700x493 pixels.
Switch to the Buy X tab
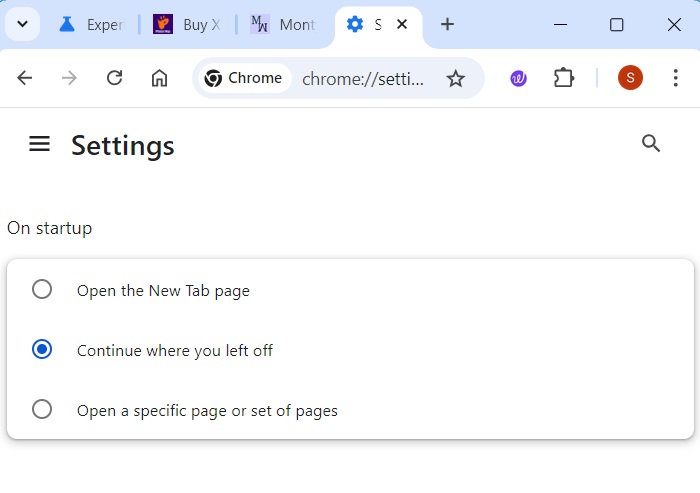click(188, 24)
